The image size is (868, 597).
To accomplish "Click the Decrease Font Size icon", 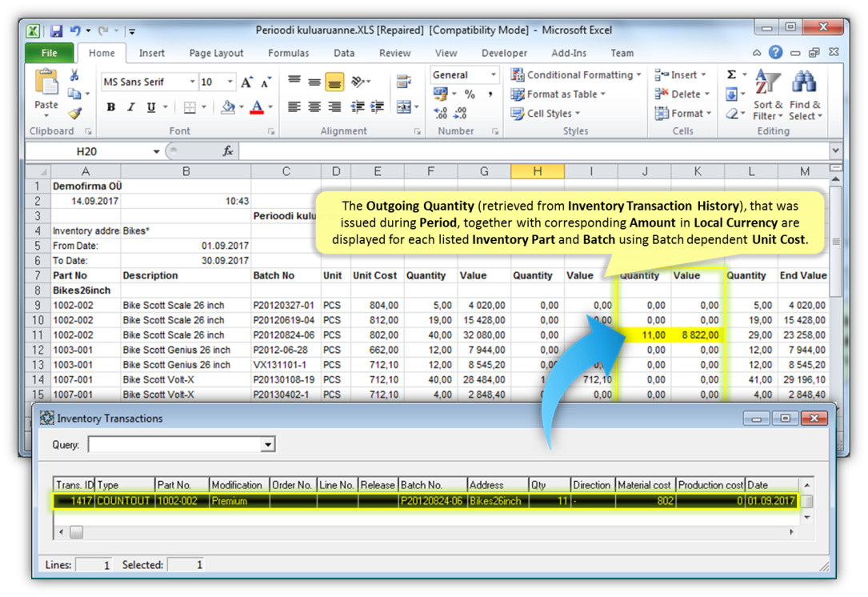I will click(266, 82).
